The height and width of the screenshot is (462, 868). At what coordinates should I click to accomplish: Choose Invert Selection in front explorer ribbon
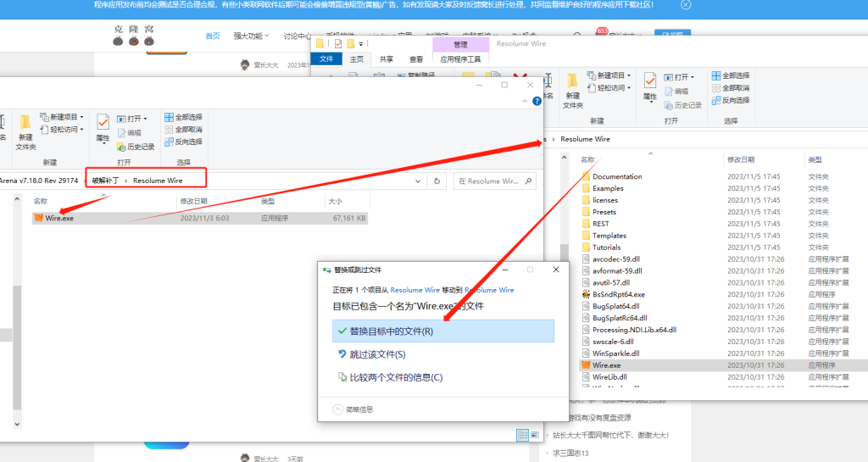tap(183, 142)
